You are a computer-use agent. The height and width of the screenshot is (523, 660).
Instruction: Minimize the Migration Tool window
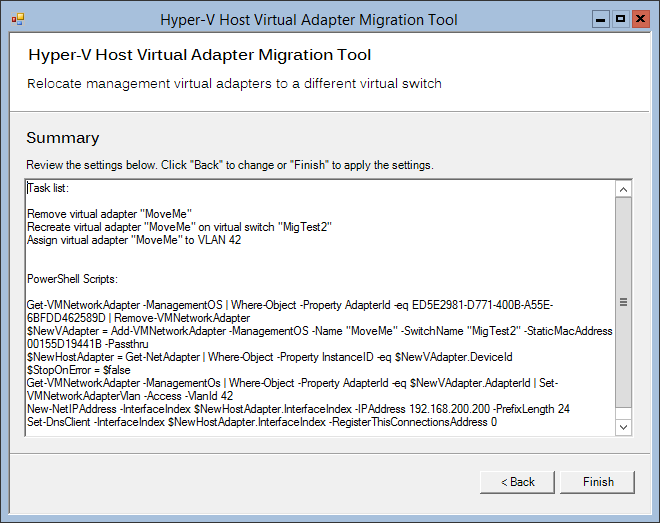[x=601, y=19]
